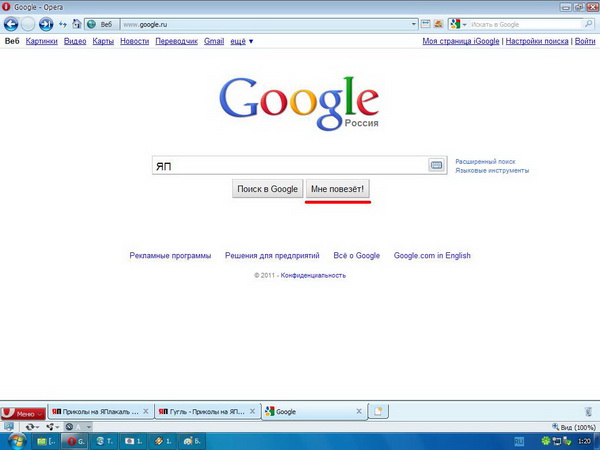Open the 'Конфиденциальность' link
The width and height of the screenshot is (600, 450).
pyautogui.click(x=313, y=275)
